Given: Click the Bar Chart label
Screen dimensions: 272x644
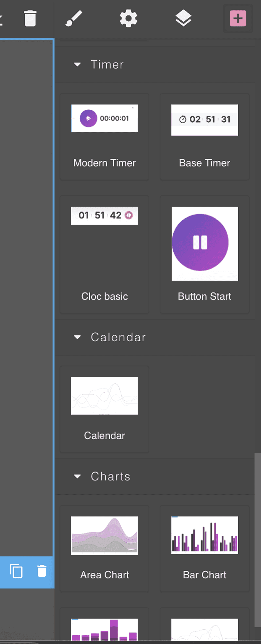Looking at the screenshot, I should (205, 575).
